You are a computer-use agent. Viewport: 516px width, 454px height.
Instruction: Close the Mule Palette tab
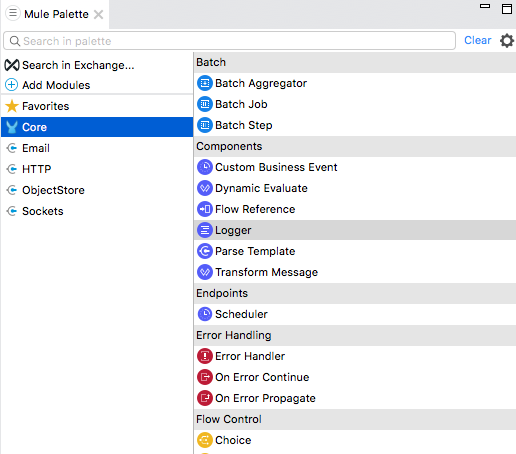pyautogui.click(x=99, y=14)
